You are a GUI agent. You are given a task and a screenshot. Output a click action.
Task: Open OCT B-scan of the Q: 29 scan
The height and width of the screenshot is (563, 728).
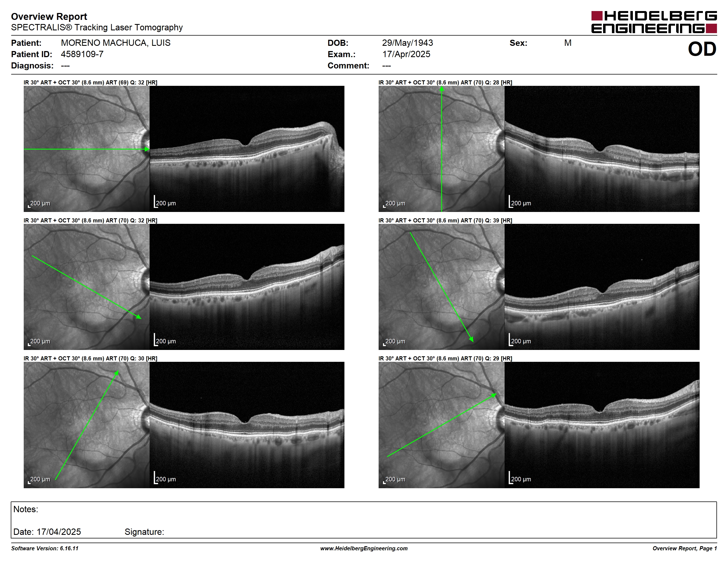click(602, 425)
